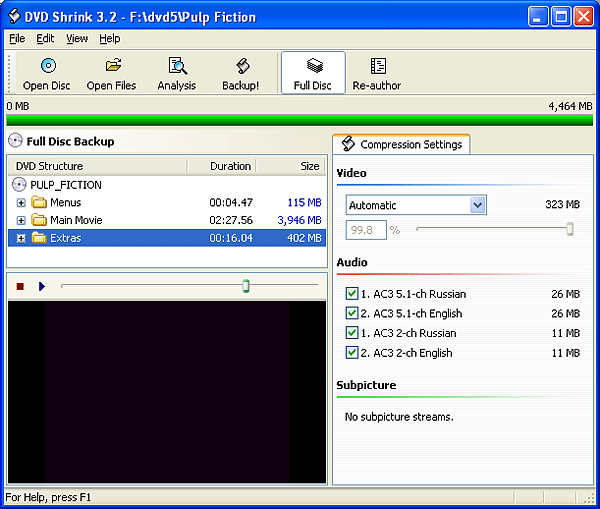Click the status bar resize grip

pos(589,498)
